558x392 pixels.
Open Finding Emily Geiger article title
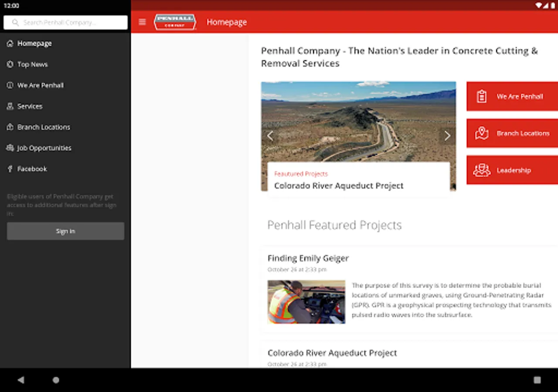point(308,258)
